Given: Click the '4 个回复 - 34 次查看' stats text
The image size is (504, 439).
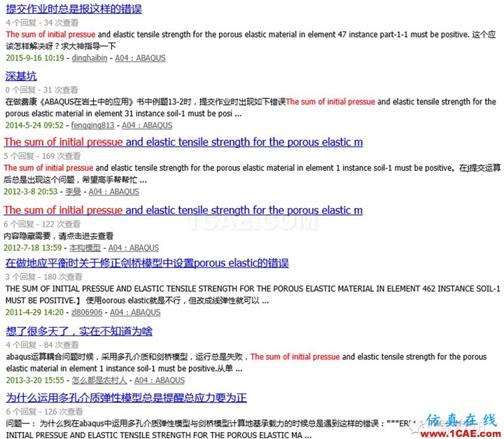Looking at the screenshot, I should 42,23.
